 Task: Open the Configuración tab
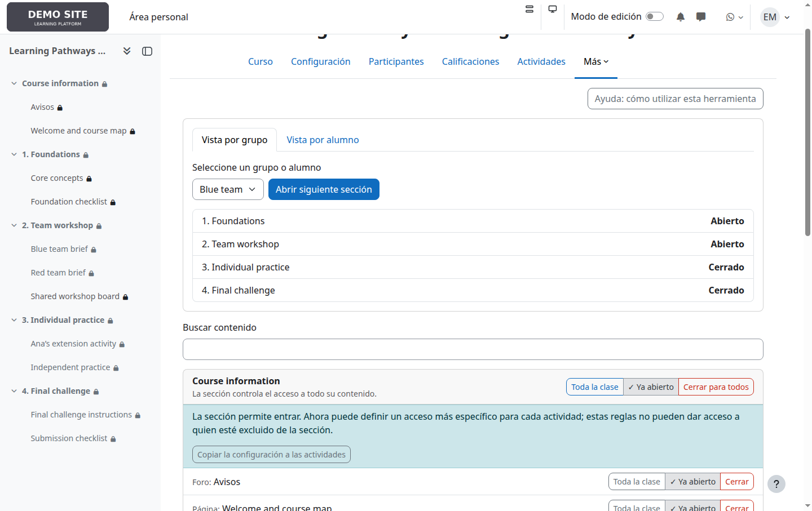click(x=321, y=61)
